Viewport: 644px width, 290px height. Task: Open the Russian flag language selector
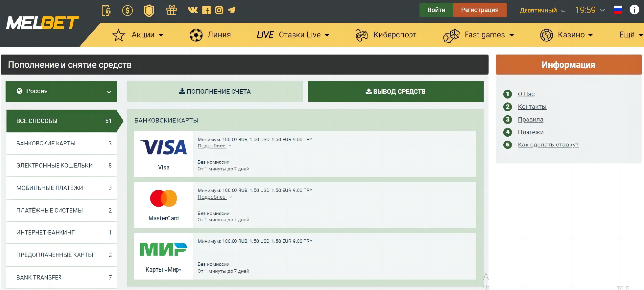618,10
